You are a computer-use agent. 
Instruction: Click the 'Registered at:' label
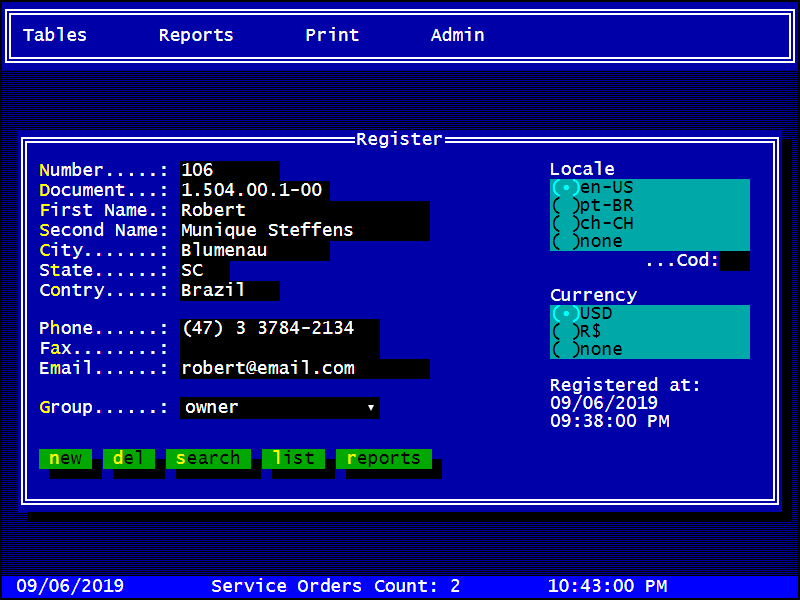coord(625,385)
